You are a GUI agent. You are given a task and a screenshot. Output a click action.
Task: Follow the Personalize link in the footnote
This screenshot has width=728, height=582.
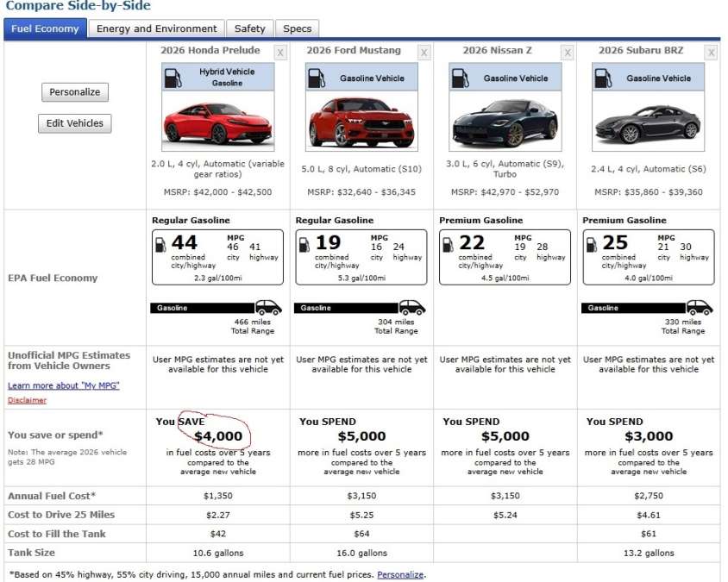coord(400,574)
